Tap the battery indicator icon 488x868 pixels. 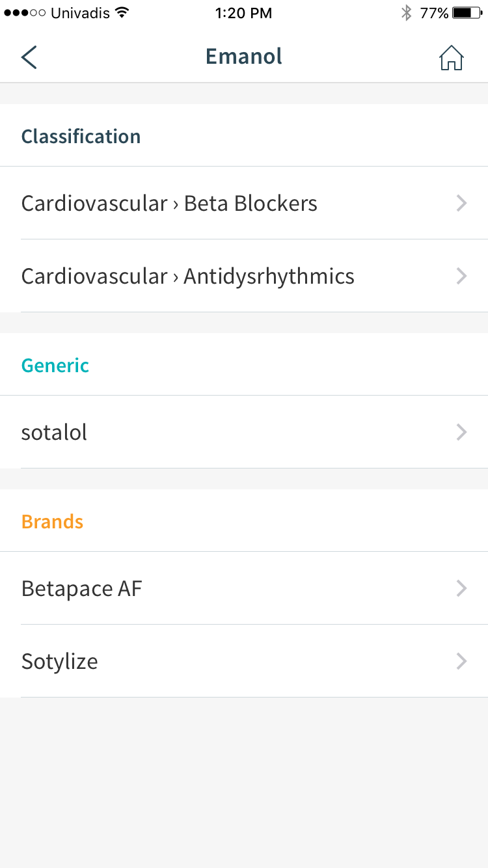tap(467, 13)
